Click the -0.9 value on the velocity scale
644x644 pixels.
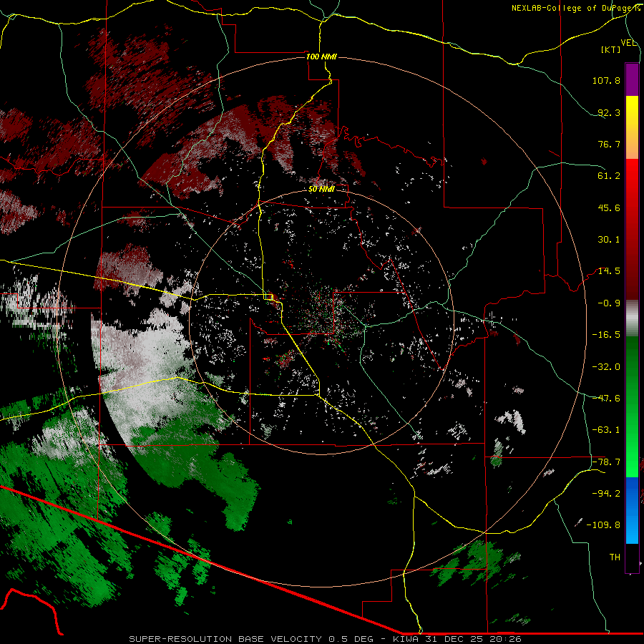tap(609, 303)
